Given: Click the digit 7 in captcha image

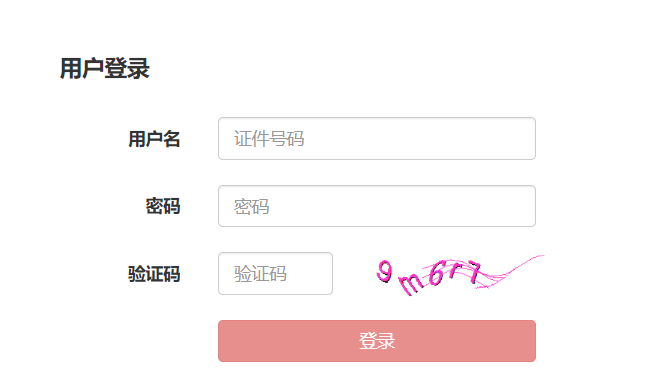Looking at the screenshot, I should tap(473, 272).
